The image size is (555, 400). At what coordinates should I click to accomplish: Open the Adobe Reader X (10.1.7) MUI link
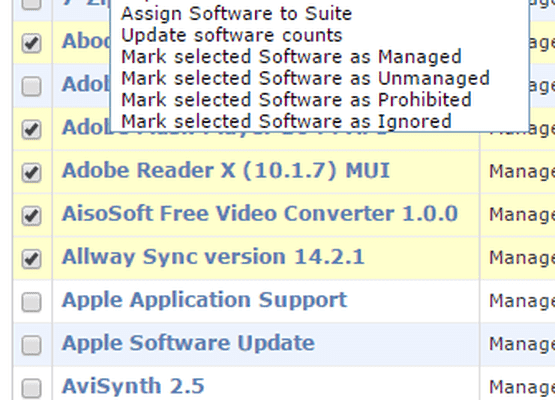226,171
